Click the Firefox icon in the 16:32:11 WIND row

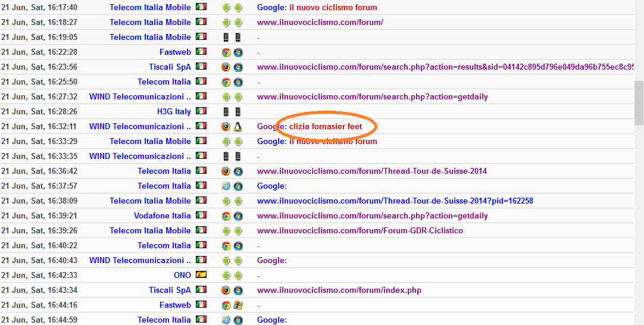point(226,127)
